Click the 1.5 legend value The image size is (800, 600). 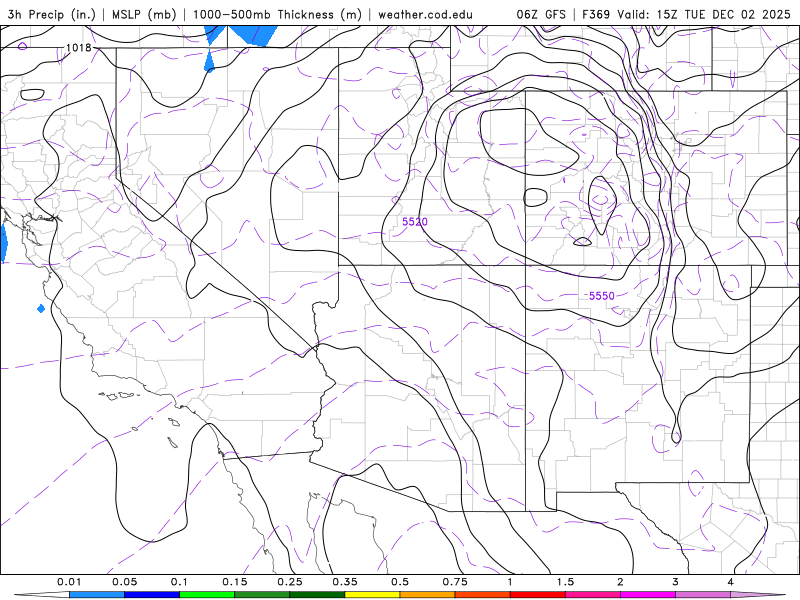pos(565,582)
